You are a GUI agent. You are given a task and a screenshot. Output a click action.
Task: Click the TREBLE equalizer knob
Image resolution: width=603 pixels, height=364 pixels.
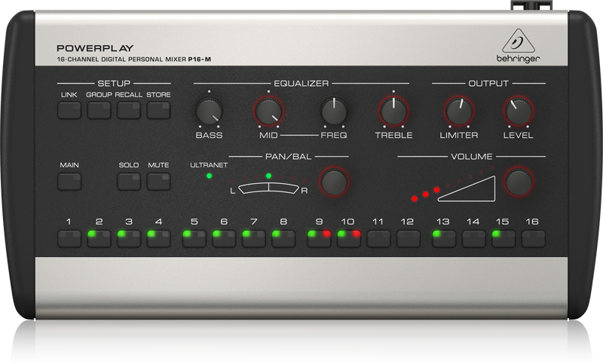click(x=393, y=112)
